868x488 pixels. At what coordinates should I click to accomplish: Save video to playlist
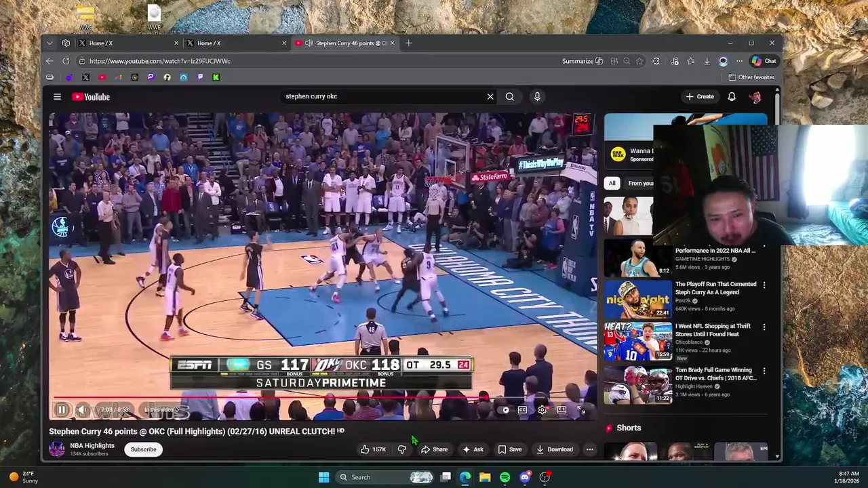point(509,449)
